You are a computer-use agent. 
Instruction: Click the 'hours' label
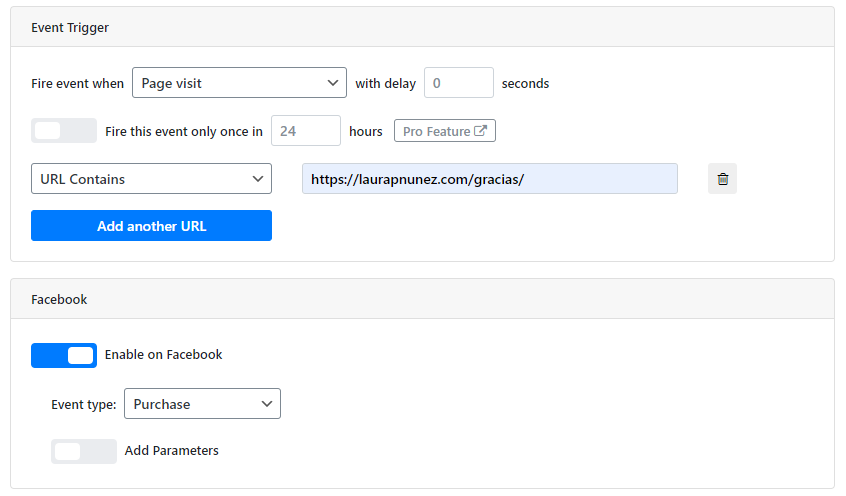pyautogui.click(x=365, y=131)
